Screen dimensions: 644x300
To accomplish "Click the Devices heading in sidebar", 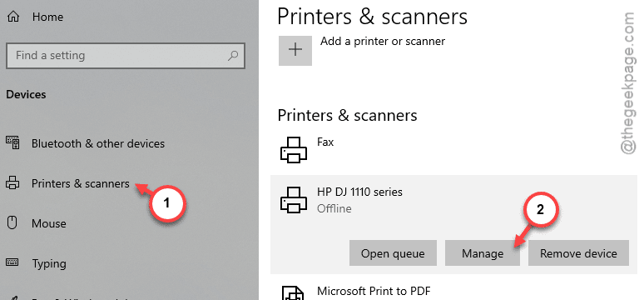I will coord(26,95).
